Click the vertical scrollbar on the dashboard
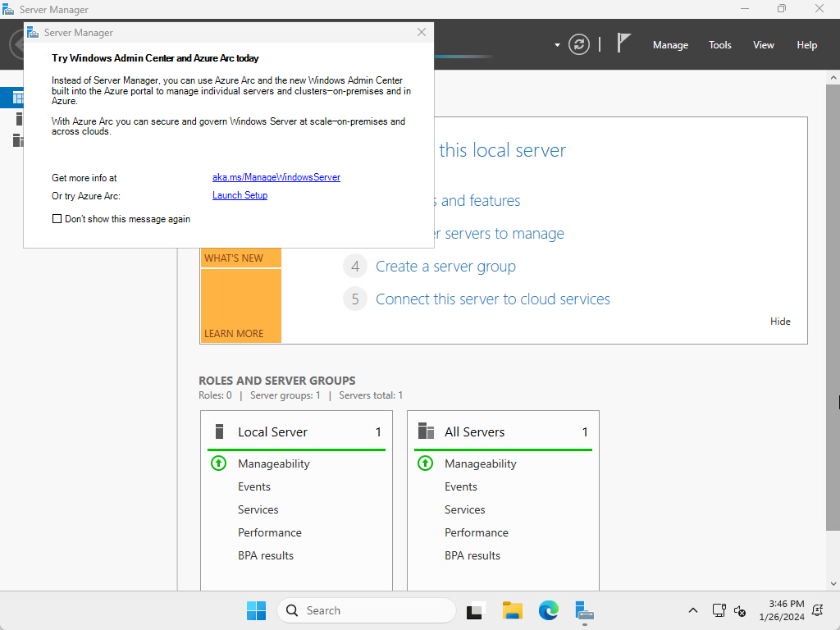This screenshot has width=840, height=630. (833, 328)
